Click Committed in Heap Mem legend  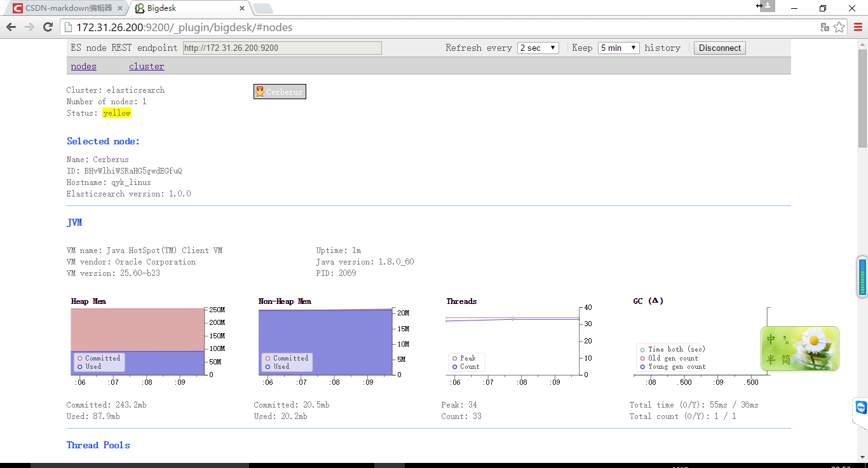[102, 358]
